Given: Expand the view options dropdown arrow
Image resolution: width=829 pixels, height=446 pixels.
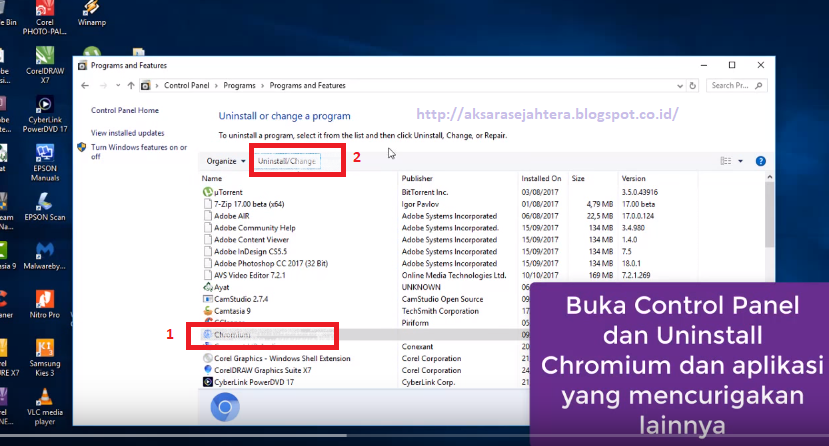Looking at the screenshot, I should (x=740, y=161).
